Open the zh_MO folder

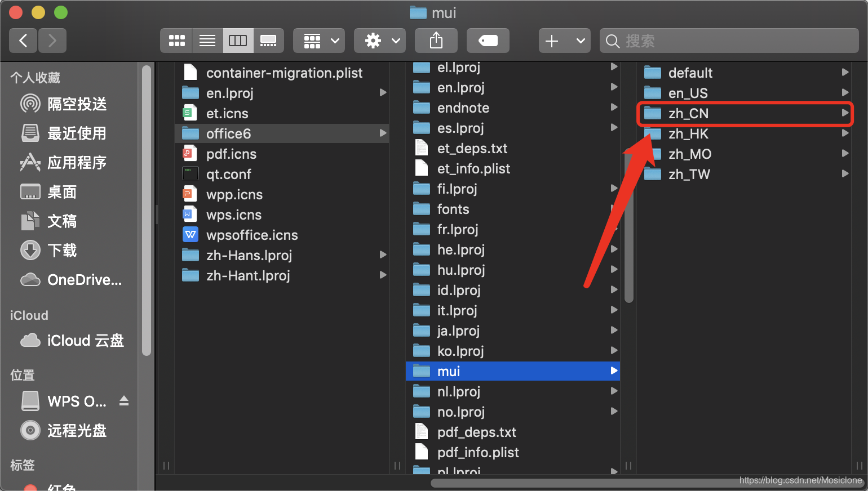744,154
